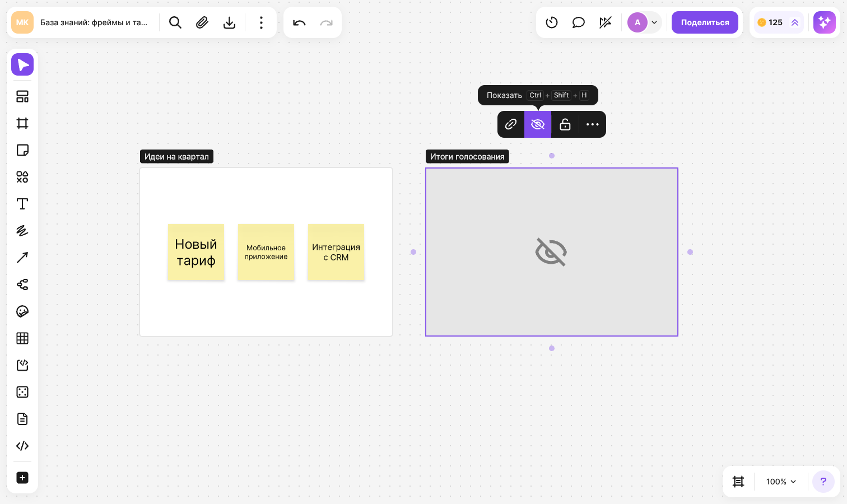Image resolution: width=847 pixels, height=504 pixels.
Task: Open board search
Action: (175, 22)
